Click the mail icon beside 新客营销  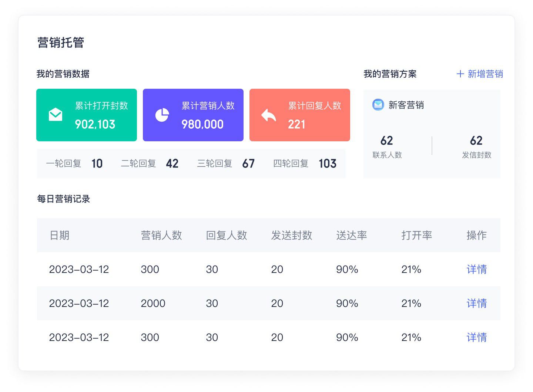pos(377,105)
